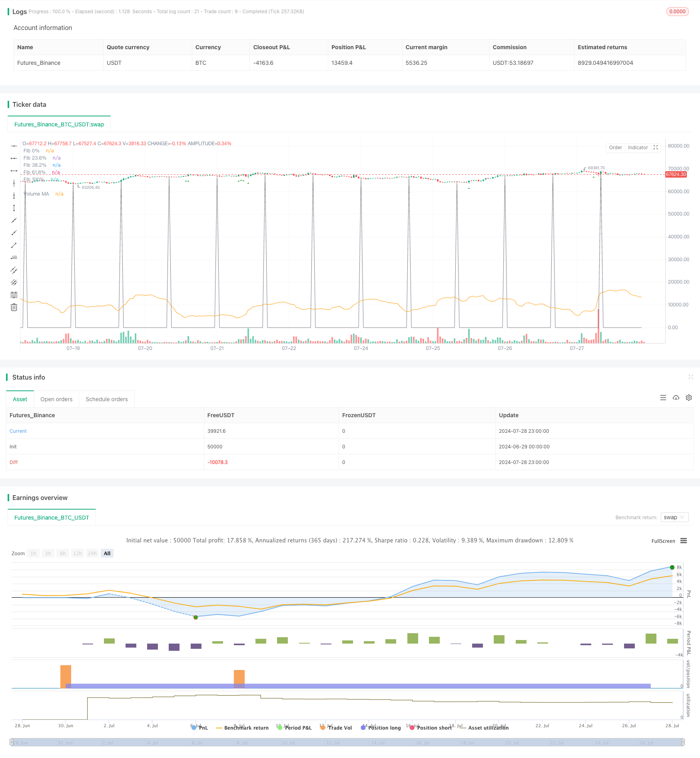The height and width of the screenshot is (758, 700).
Task: Set the zoom range to 12h
Action: click(78, 553)
